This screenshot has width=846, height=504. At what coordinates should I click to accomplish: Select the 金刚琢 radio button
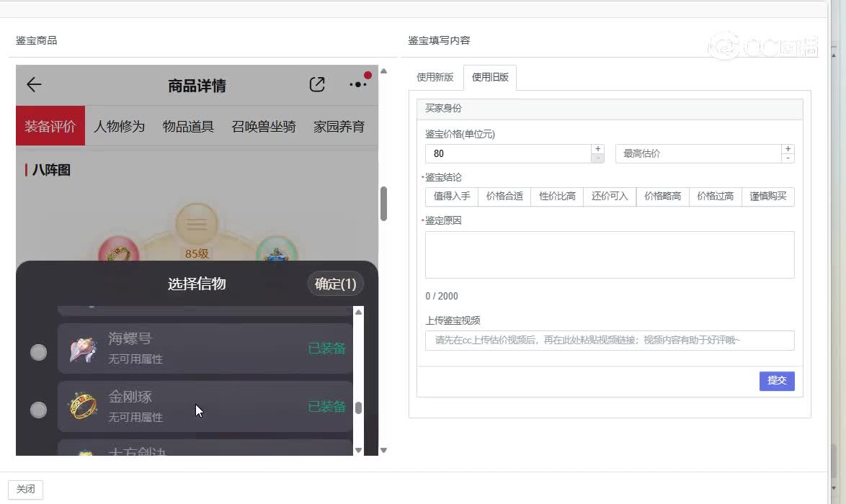pyautogui.click(x=38, y=410)
